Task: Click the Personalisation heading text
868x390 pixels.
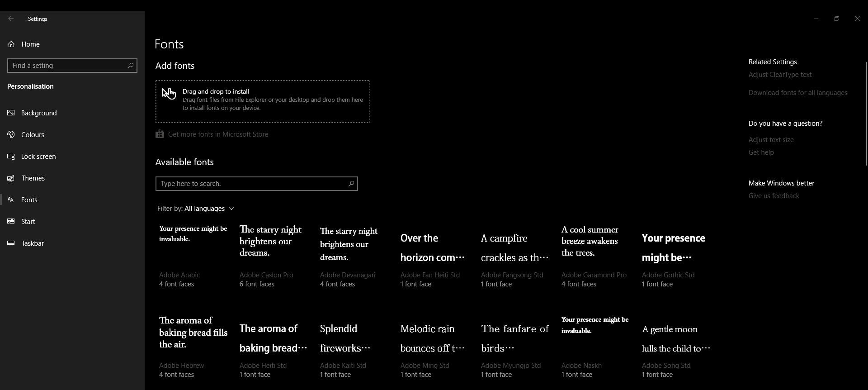Action: pos(30,86)
